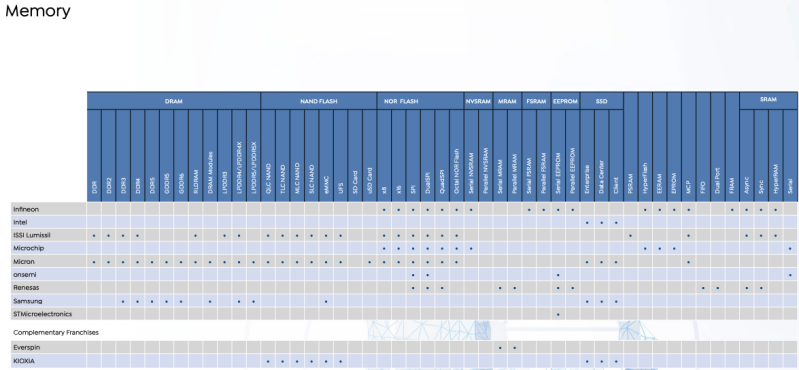Select the EEPROM group header
799x370 pixels.
(x=565, y=101)
